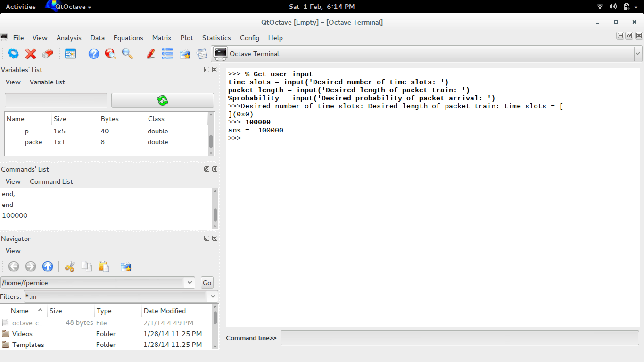Open the Statistics menu
This screenshot has height=362, width=644.
[x=216, y=38]
